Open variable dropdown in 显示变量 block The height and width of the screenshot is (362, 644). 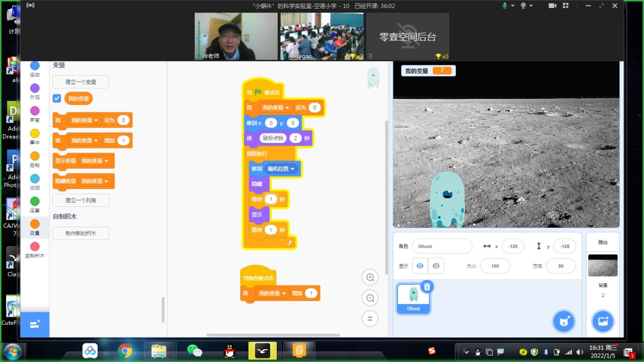point(94,161)
